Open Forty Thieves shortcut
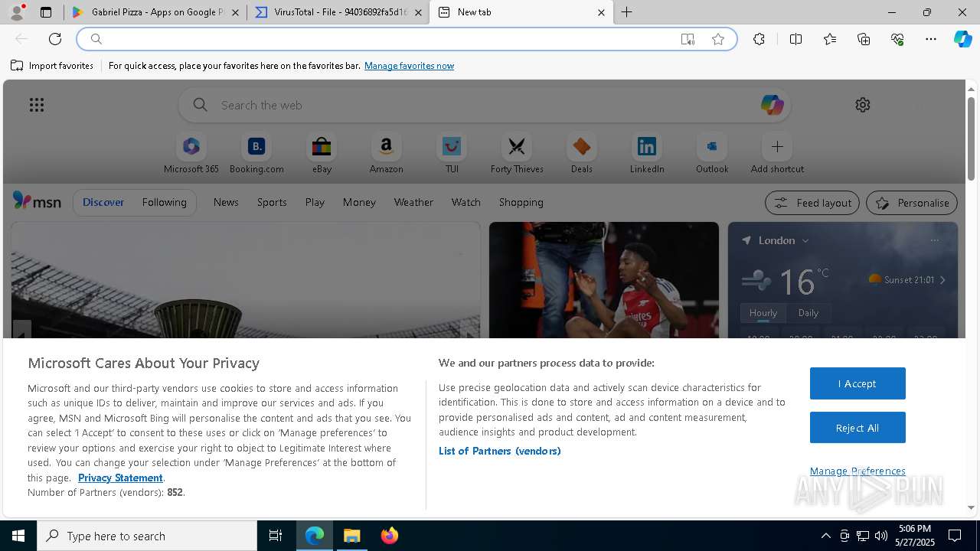 coord(517,154)
